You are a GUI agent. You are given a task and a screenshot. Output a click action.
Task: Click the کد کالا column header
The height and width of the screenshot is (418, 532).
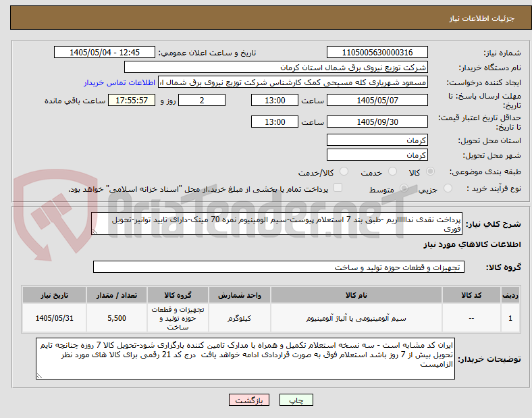pos(471,295)
